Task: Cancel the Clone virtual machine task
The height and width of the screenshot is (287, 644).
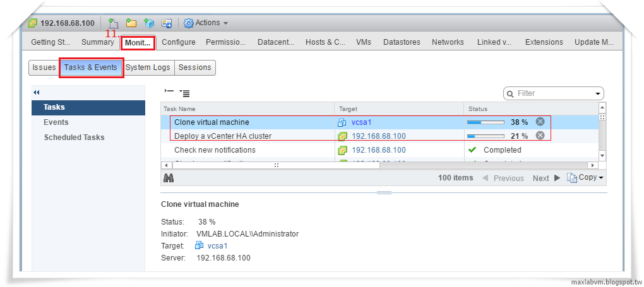Action: pyautogui.click(x=540, y=122)
